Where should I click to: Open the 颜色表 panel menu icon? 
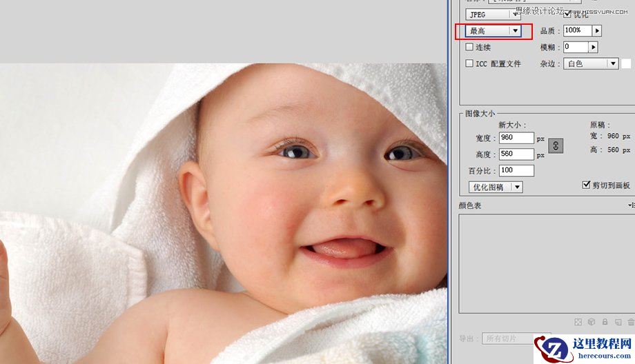[631, 205]
